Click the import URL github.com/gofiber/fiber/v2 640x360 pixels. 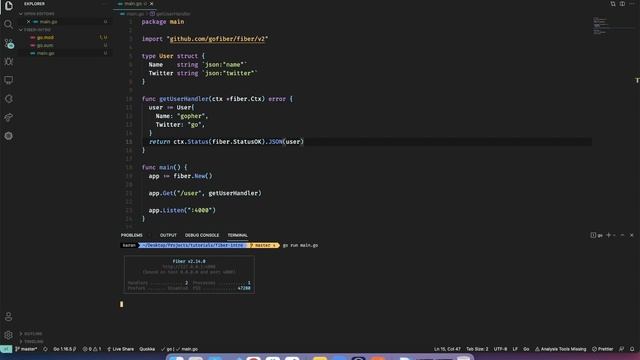pos(217,39)
